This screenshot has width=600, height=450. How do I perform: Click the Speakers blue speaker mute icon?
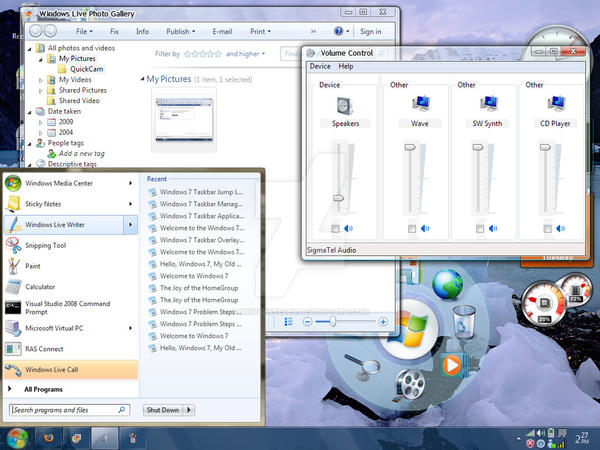click(x=348, y=228)
